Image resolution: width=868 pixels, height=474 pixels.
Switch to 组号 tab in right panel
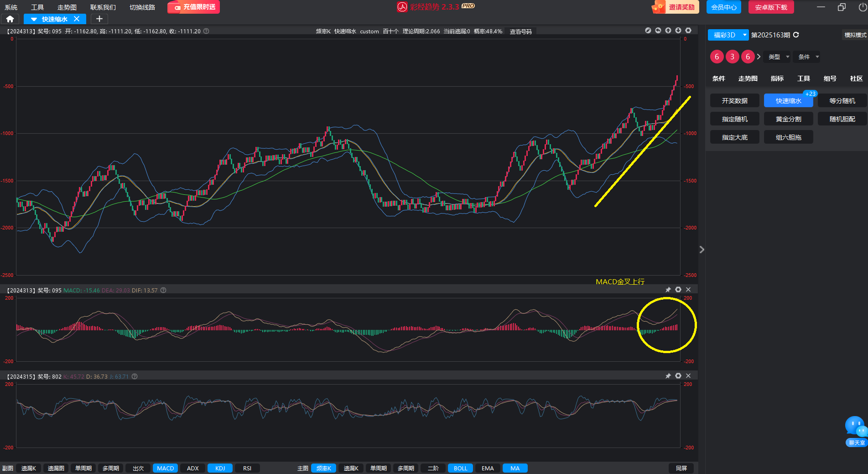pyautogui.click(x=830, y=78)
